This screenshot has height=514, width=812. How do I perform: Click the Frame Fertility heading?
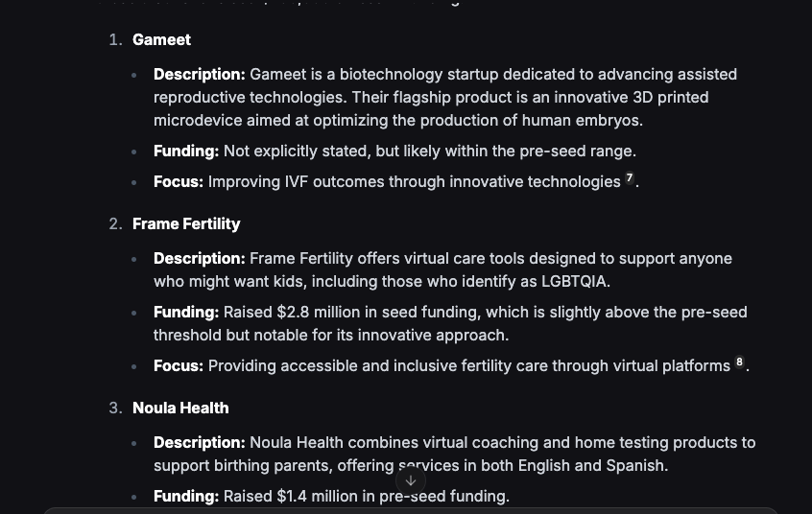pos(186,223)
